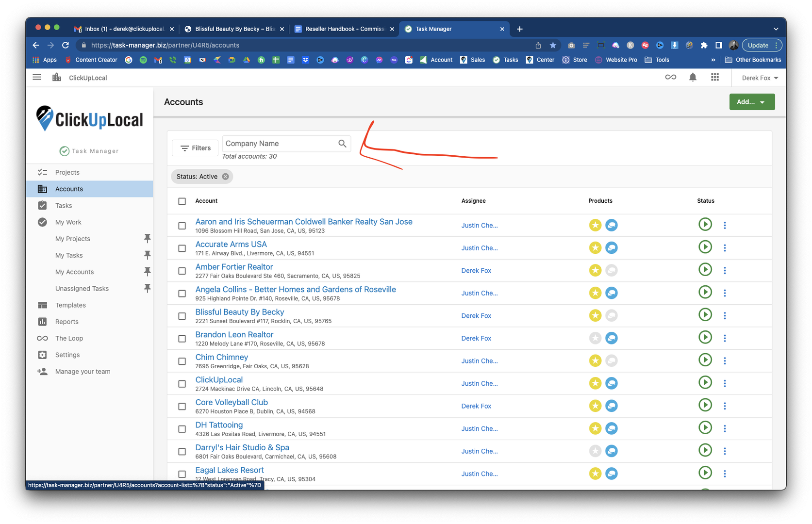Screen dimensions: 812x524
Task: Unpin Unassigned Tasks in sidebar
Action: [x=147, y=288]
